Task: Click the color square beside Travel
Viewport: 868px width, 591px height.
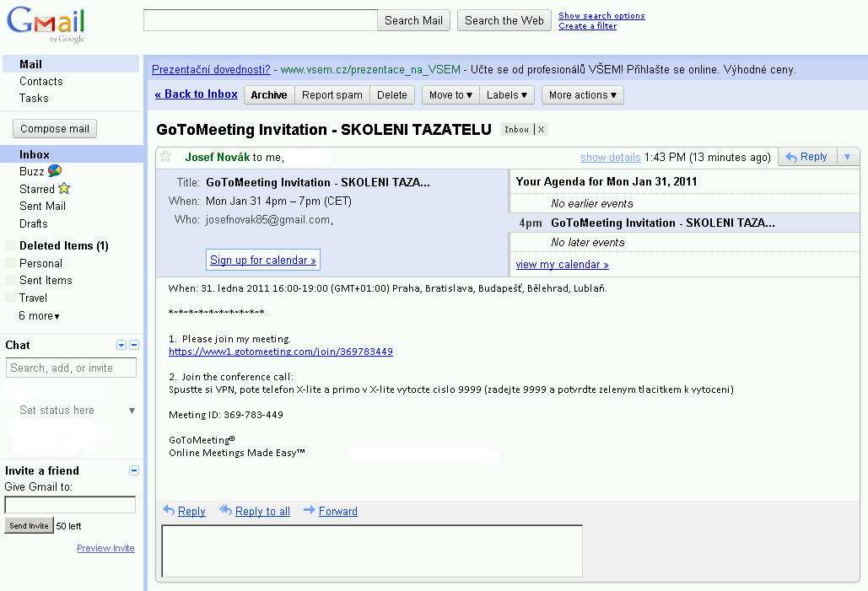Action: [x=10, y=298]
